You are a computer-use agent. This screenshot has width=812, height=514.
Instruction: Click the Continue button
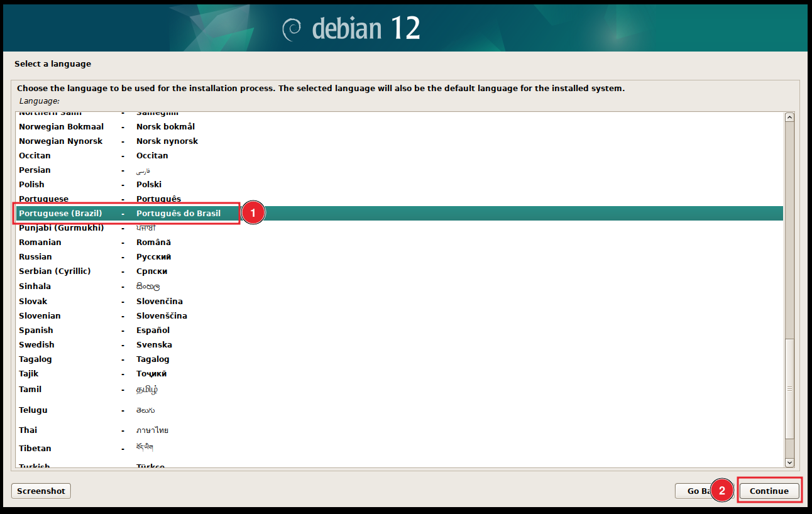coord(769,491)
